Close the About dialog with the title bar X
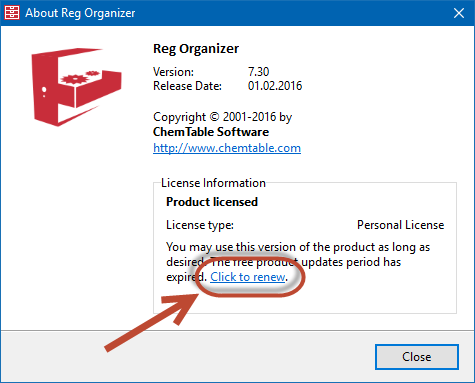This screenshot has width=475, height=383. pyautogui.click(x=459, y=13)
